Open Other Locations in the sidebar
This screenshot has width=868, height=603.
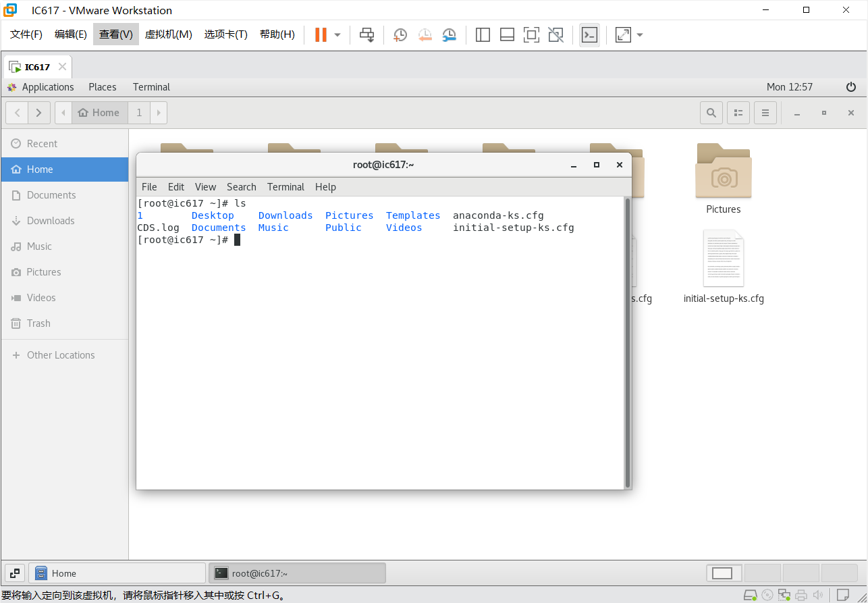(64, 355)
